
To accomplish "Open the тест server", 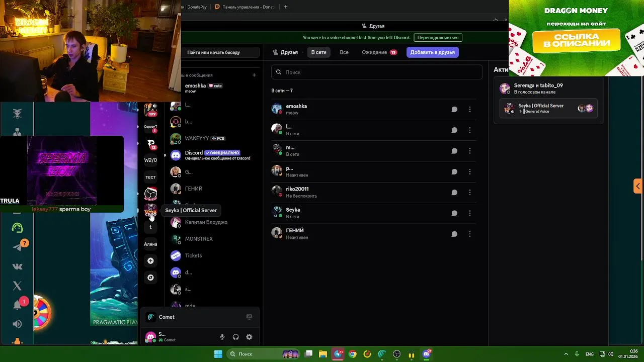I will [x=150, y=177].
